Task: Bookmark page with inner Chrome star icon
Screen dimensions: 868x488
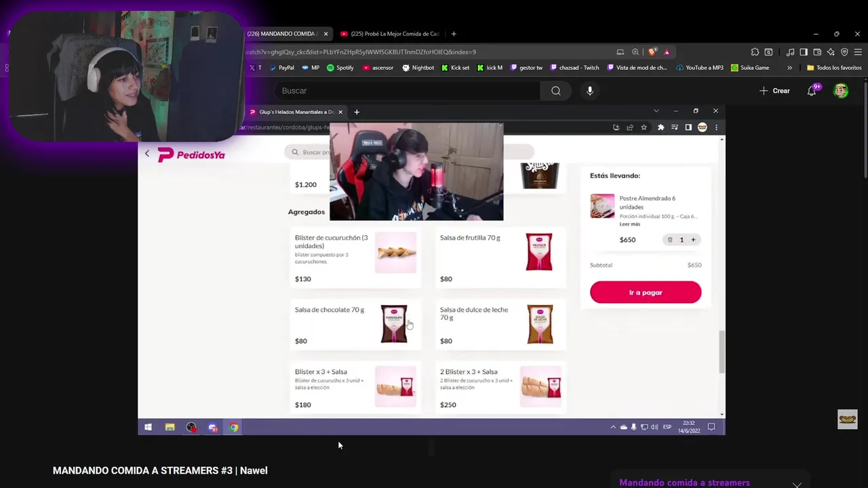Action: (644, 127)
